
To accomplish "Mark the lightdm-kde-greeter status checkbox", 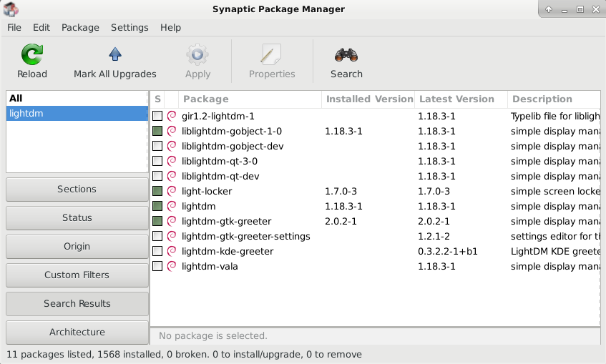I will 157,251.
